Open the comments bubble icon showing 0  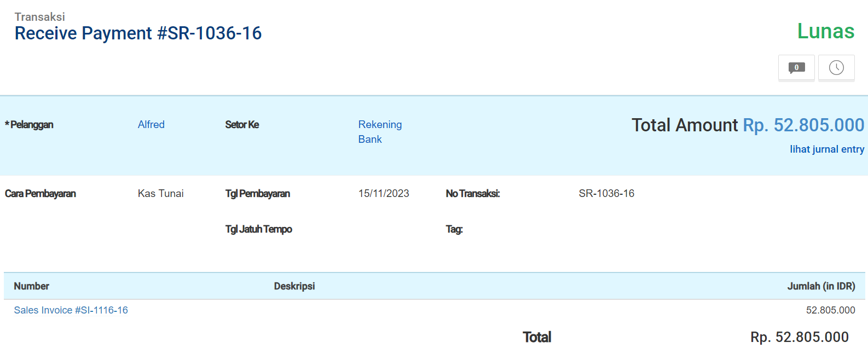point(796,68)
